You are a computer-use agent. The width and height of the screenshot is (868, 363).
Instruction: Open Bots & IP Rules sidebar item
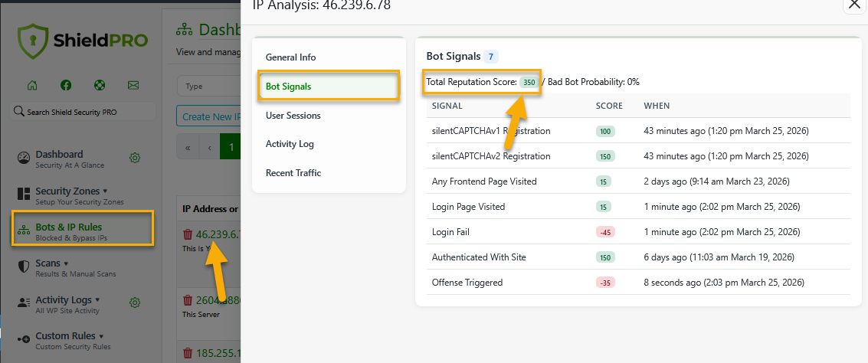point(83,228)
